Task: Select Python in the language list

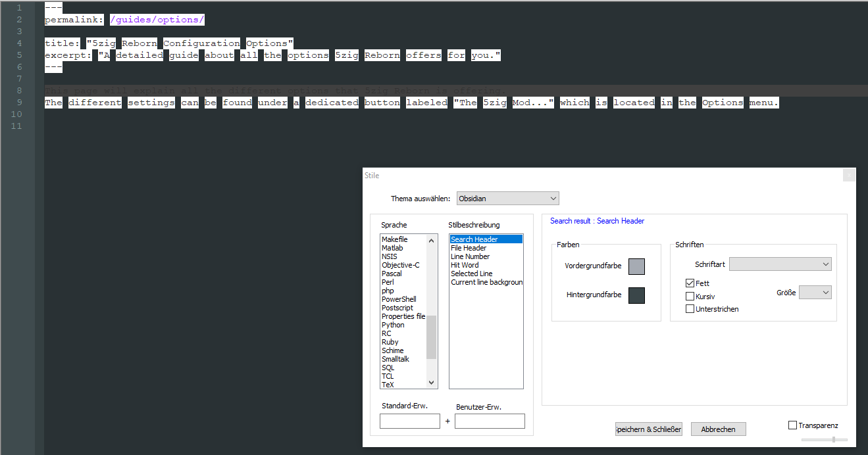Action: coord(393,325)
